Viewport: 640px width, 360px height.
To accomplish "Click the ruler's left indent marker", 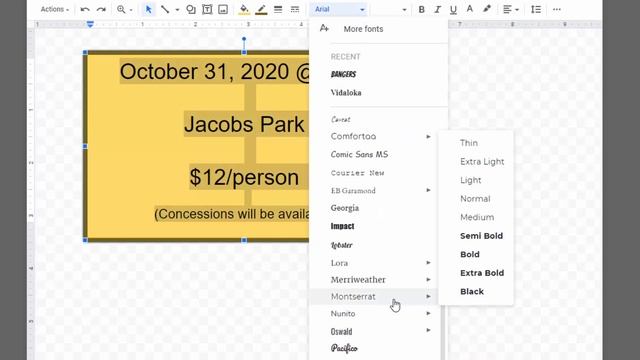I will click(x=90, y=25).
